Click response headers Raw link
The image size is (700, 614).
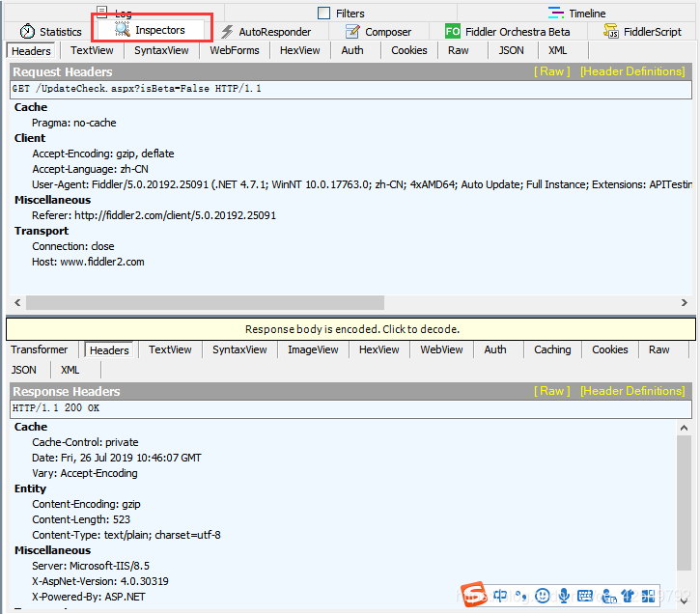click(551, 391)
